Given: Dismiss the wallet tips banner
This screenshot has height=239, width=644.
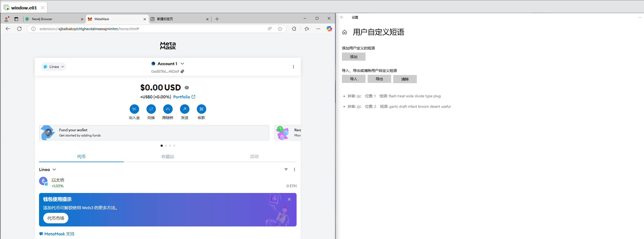Looking at the screenshot, I should pyautogui.click(x=289, y=199).
